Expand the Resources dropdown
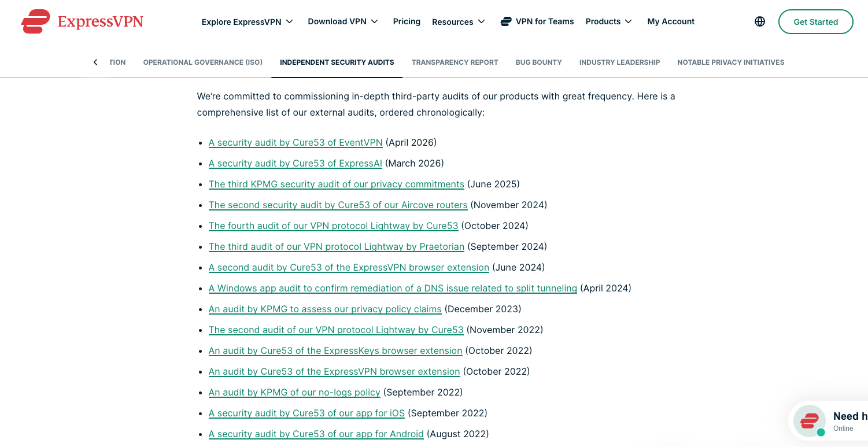 tap(459, 22)
